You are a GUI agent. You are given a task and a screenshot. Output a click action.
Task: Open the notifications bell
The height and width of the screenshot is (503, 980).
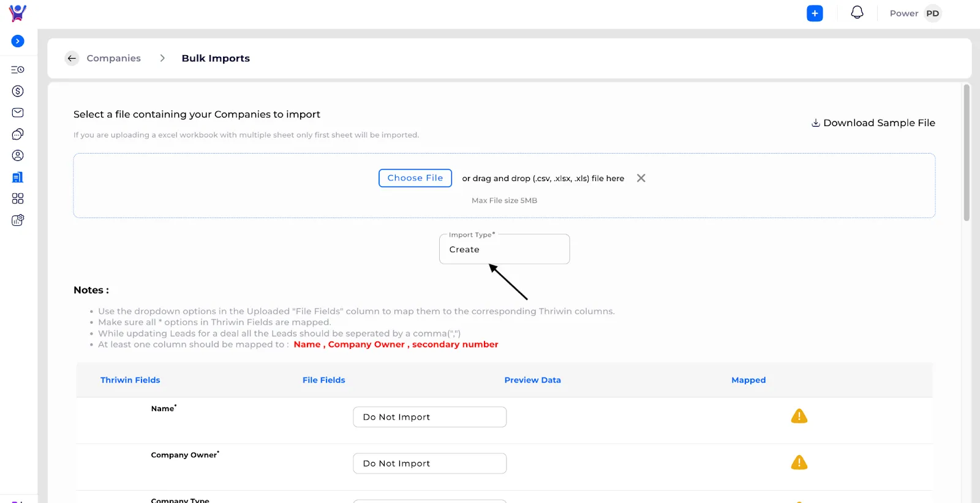click(857, 13)
